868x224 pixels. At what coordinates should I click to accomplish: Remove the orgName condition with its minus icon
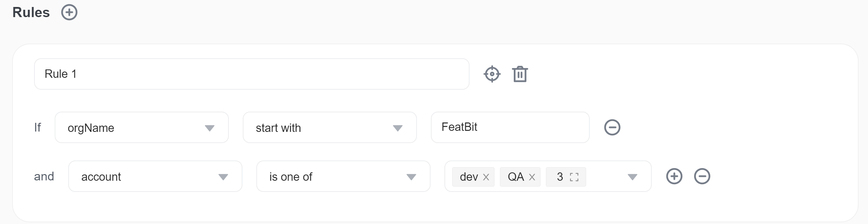pos(612,127)
